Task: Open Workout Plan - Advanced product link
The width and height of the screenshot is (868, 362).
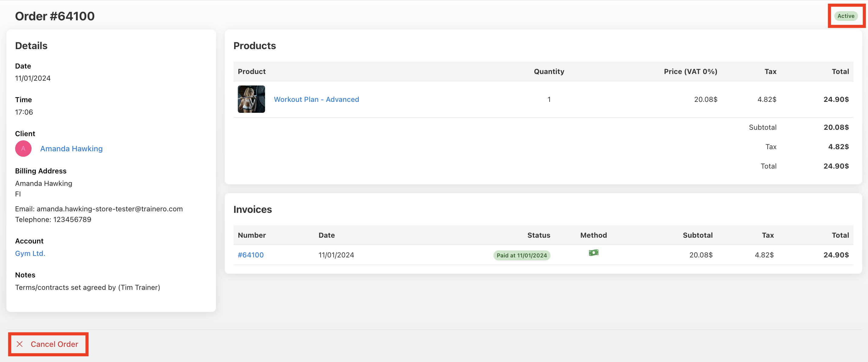Action: click(316, 99)
